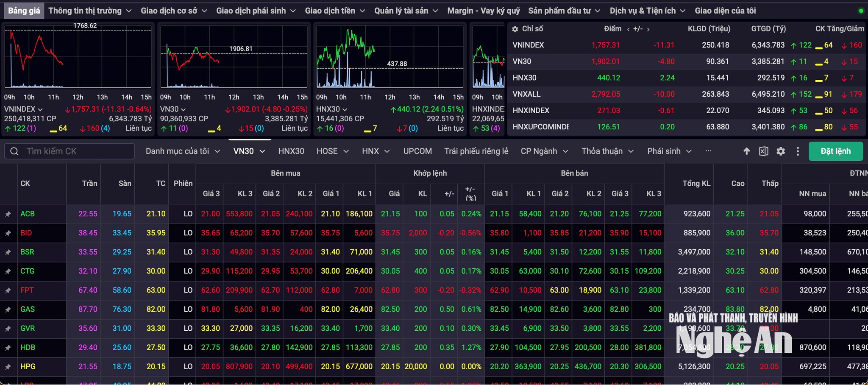
Task: Toggle the pin on the FPT row
Action: (8, 290)
